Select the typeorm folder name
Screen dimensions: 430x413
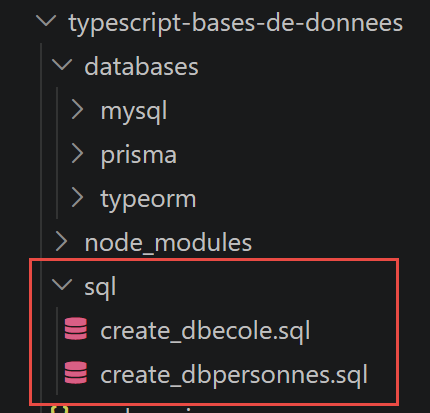pyautogui.click(x=148, y=199)
